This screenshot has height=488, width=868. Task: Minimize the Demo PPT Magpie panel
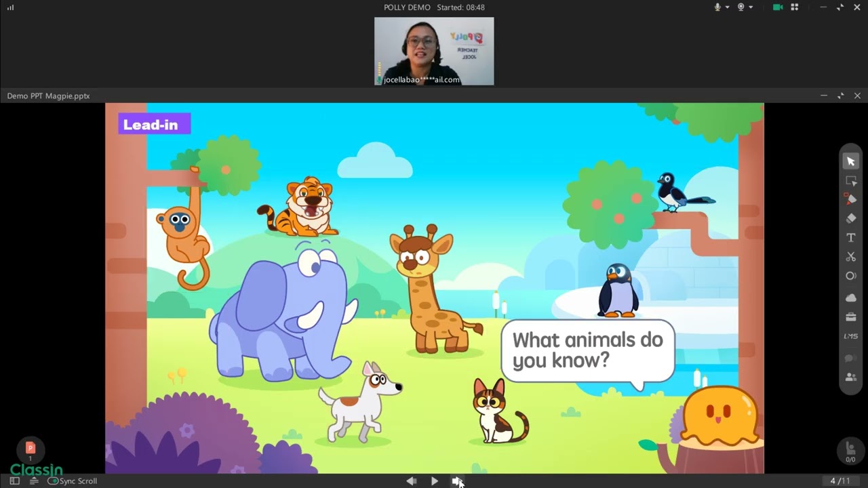click(824, 96)
